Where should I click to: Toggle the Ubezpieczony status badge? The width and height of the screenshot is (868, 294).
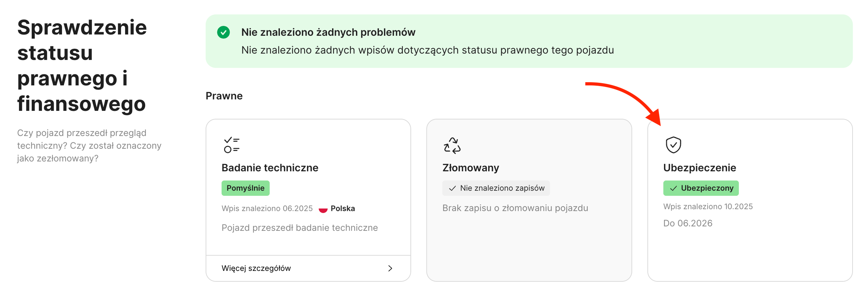click(x=701, y=188)
